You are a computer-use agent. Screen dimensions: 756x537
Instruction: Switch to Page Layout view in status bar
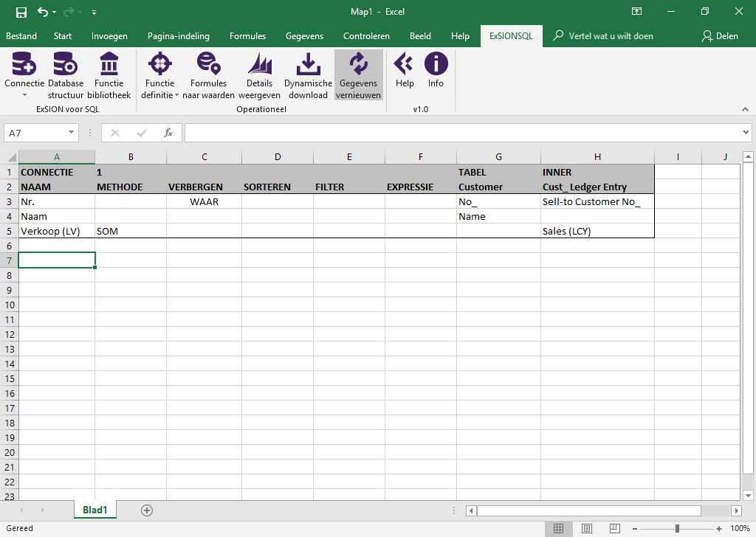(x=586, y=528)
